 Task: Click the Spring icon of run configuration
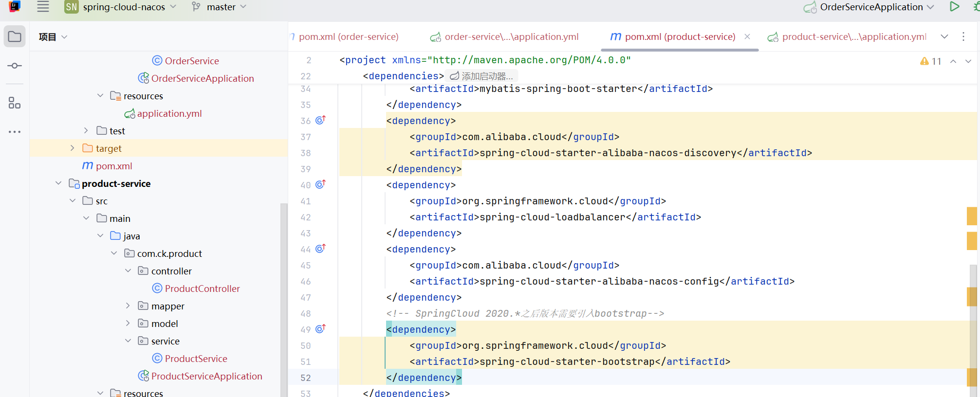click(810, 7)
